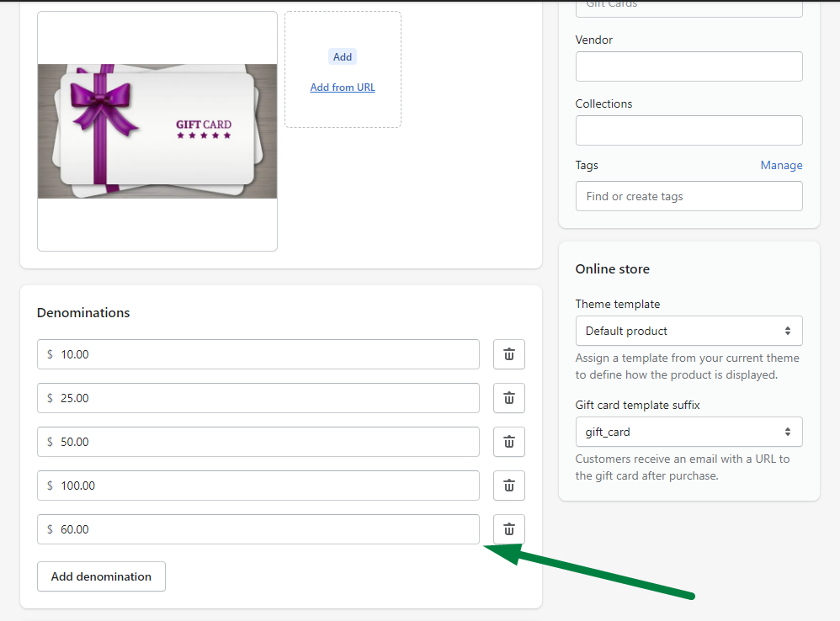840x621 pixels.
Task: Click the Denominations heading text
Action: pos(83,313)
